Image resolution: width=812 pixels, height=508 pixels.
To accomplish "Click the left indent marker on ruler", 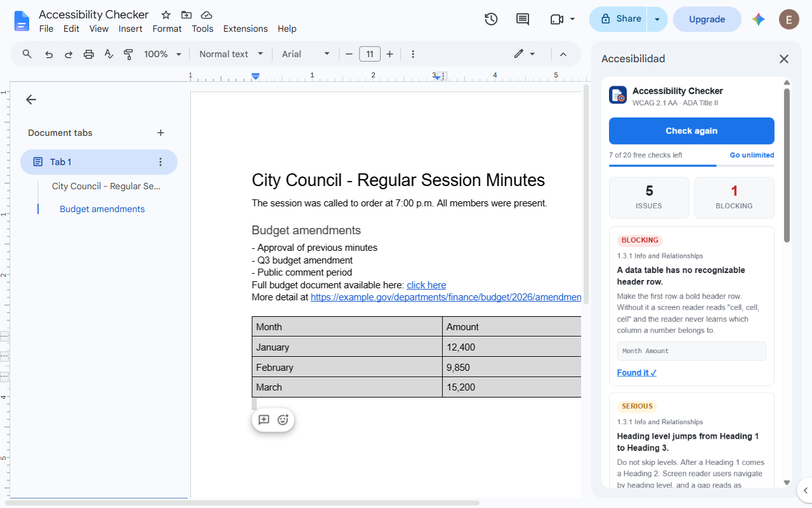I will tap(256, 76).
